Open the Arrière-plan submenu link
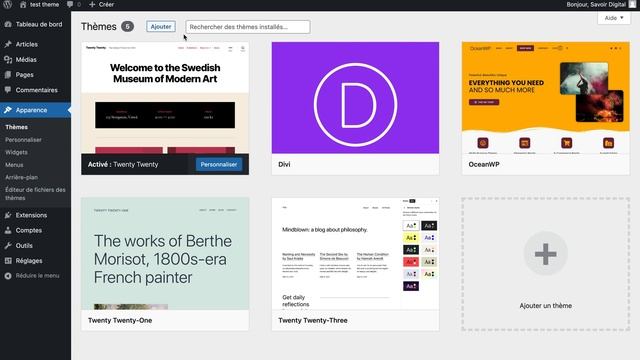The width and height of the screenshot is (640, 360). click(x=22, y=177)
